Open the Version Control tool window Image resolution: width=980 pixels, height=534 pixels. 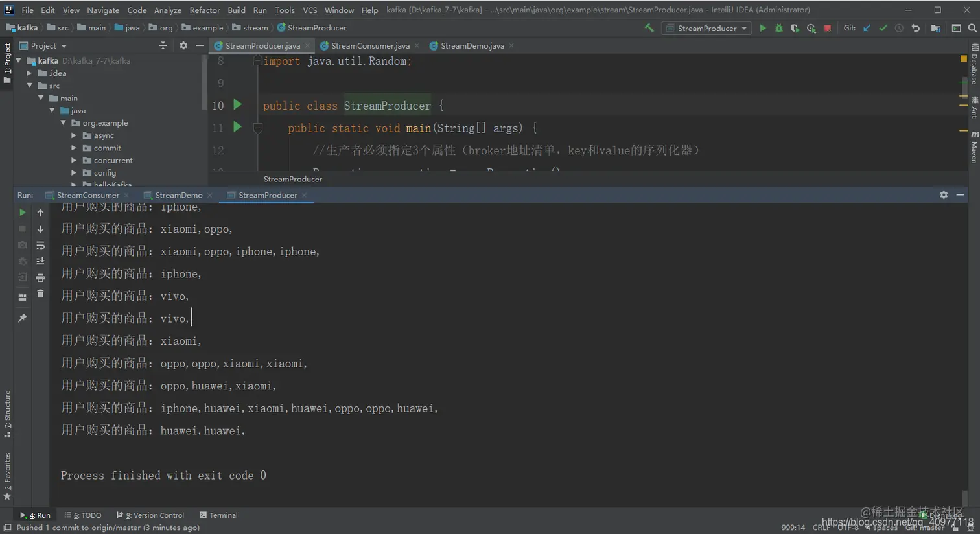[x=150, y=515]
